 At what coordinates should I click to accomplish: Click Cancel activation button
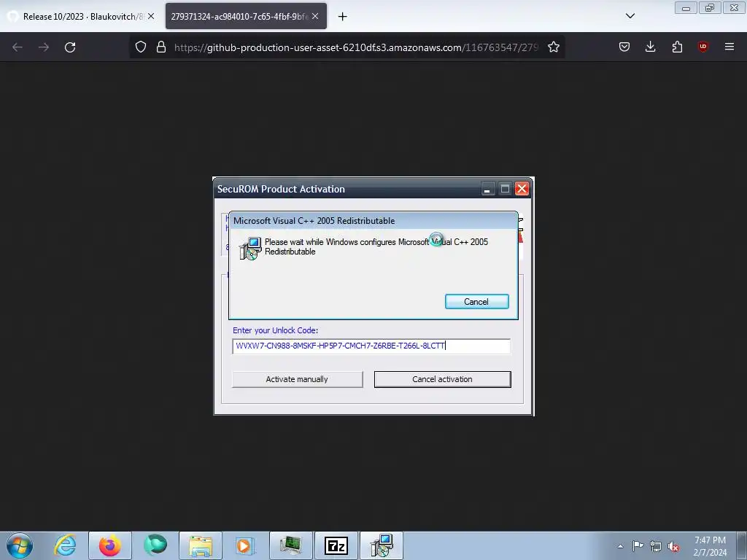pyautogui.click(x=442, y=379)
